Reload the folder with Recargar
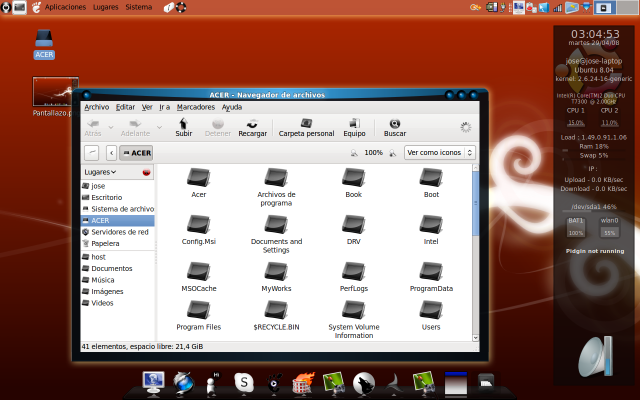The width and height of the screenshot is (640, 400). [x=252, y=127]
